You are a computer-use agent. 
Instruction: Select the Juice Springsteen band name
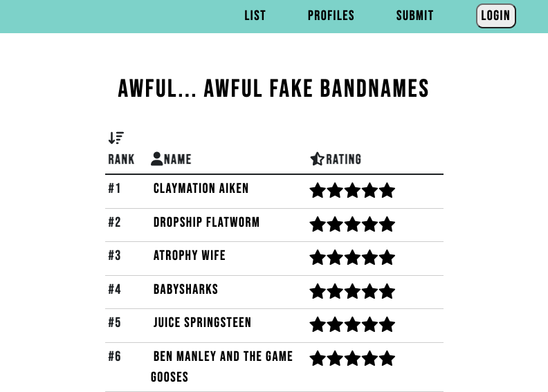(x=202, y=323)
